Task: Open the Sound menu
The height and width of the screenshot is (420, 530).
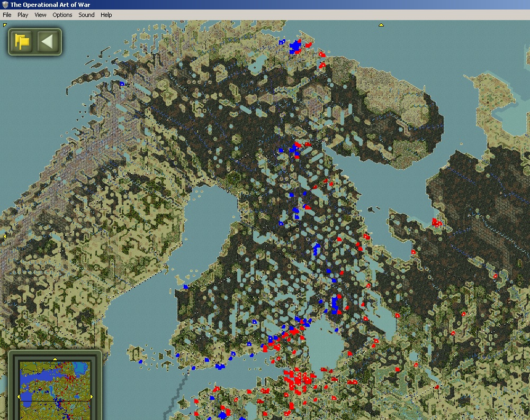Action: pos(86,15)
